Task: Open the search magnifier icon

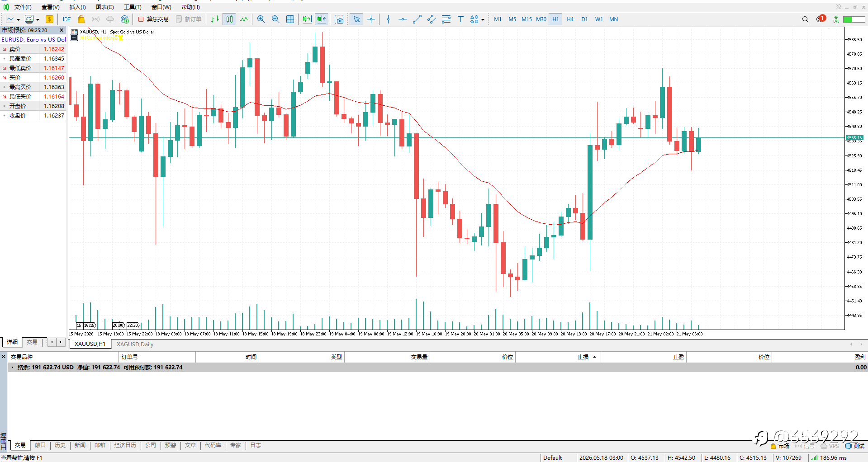Action: (805, 19)
